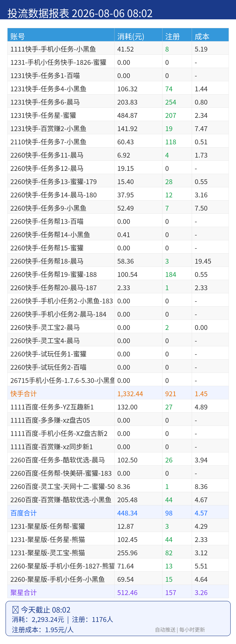Click the 19.45 cost value
236x644 pixels.
click(x=203, y=261)
